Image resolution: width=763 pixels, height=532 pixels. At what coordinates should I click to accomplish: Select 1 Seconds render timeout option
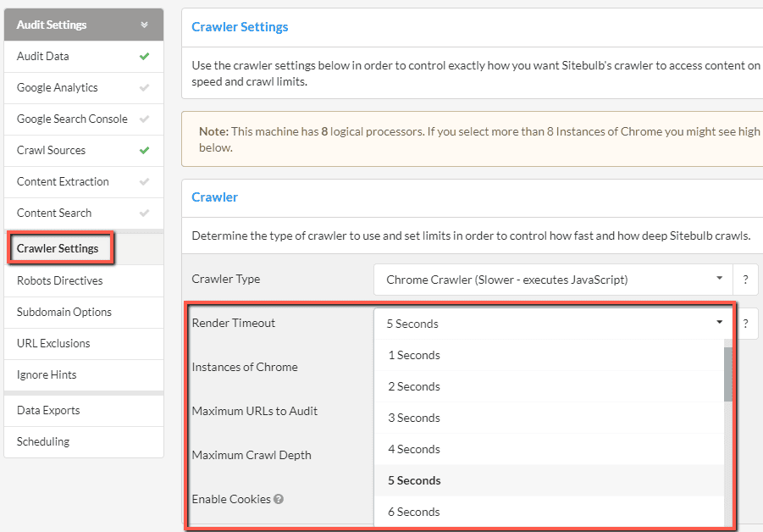[x=414, y=355]
